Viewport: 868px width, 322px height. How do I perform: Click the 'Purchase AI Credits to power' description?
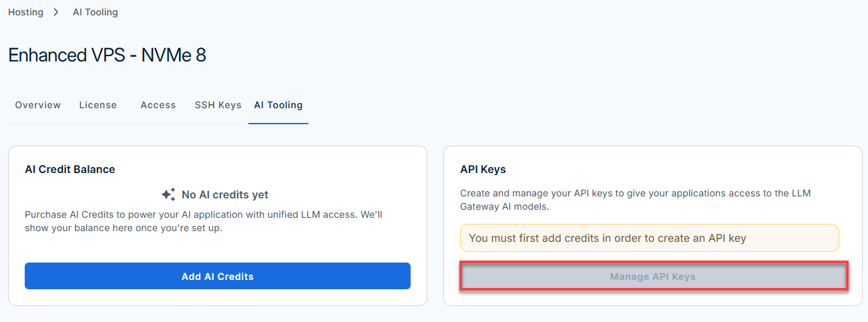click(203, 221)
